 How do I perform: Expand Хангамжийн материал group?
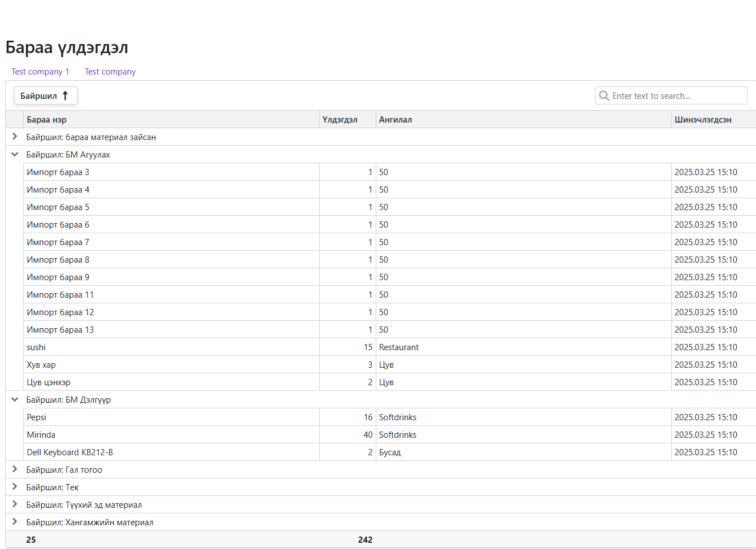click(15, 522)
